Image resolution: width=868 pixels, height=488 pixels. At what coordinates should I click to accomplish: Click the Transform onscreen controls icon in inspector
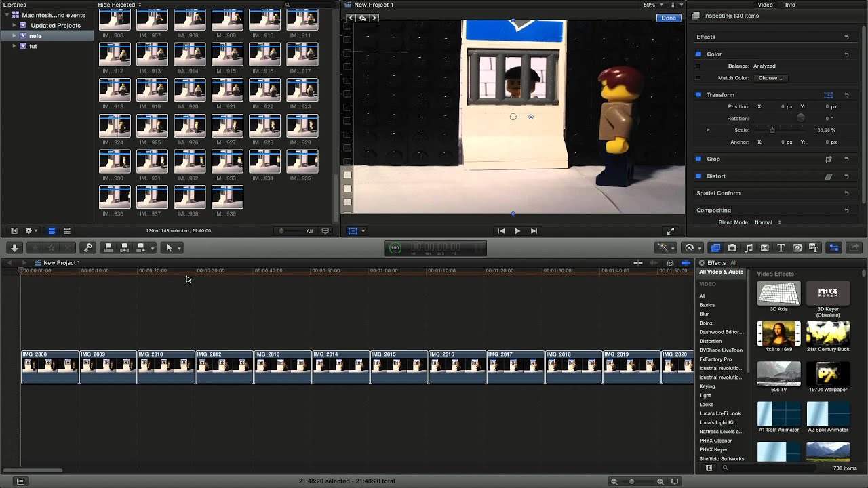829,95
